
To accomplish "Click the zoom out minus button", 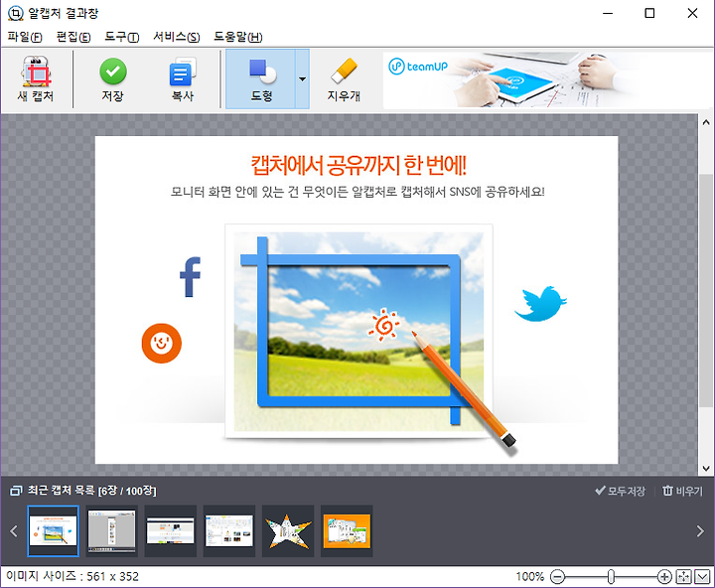I will tap(557, 577).
